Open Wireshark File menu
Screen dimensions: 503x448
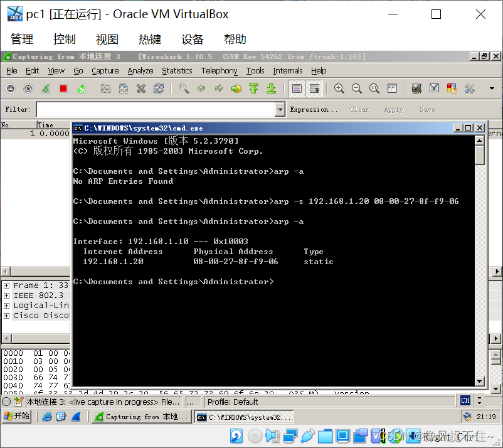(x=12, y=71)
